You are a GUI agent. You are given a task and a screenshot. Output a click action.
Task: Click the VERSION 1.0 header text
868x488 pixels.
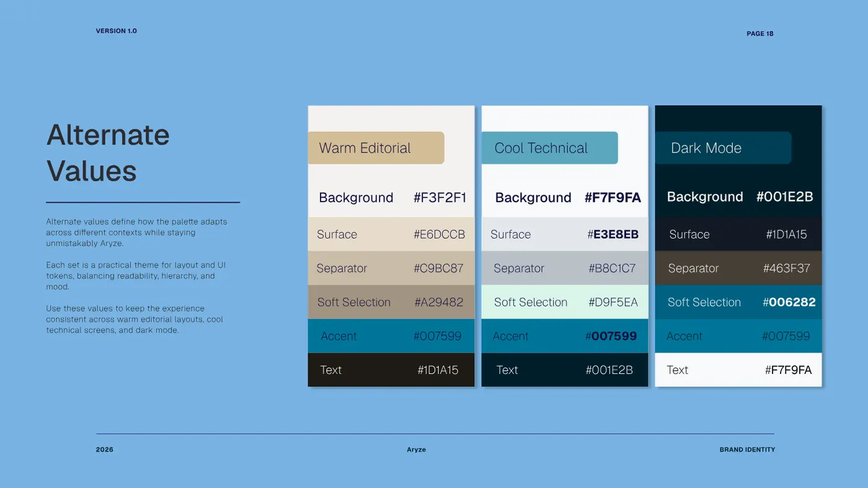click(117, 31)
